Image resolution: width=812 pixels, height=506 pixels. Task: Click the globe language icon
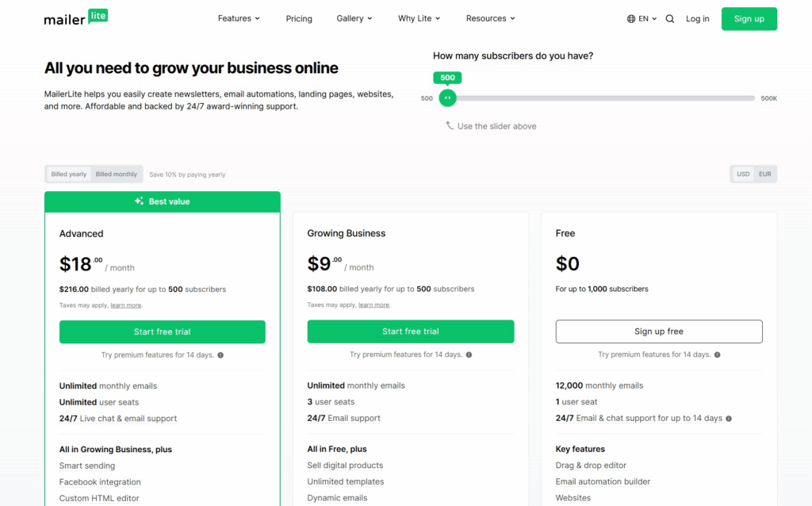coord(631,19)
